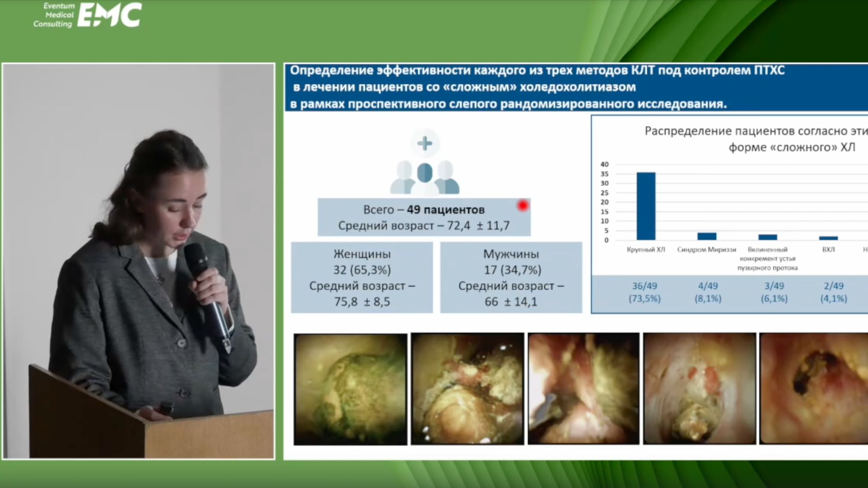Click the chart subtitle 'форме «сложного» ХЛ'
The width and height of the screenshot is (868, 488).
(x=792, y=147)
